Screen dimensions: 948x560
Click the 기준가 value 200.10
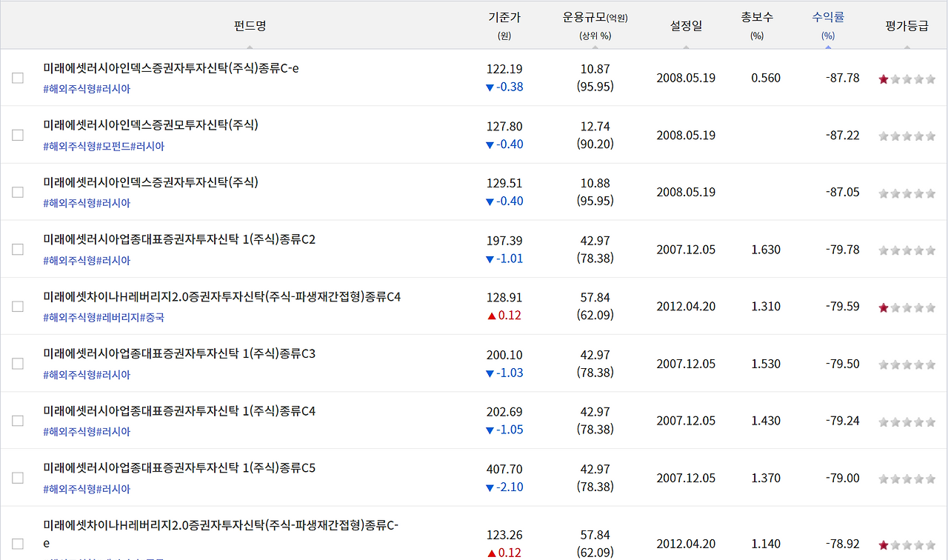[504, 355]
